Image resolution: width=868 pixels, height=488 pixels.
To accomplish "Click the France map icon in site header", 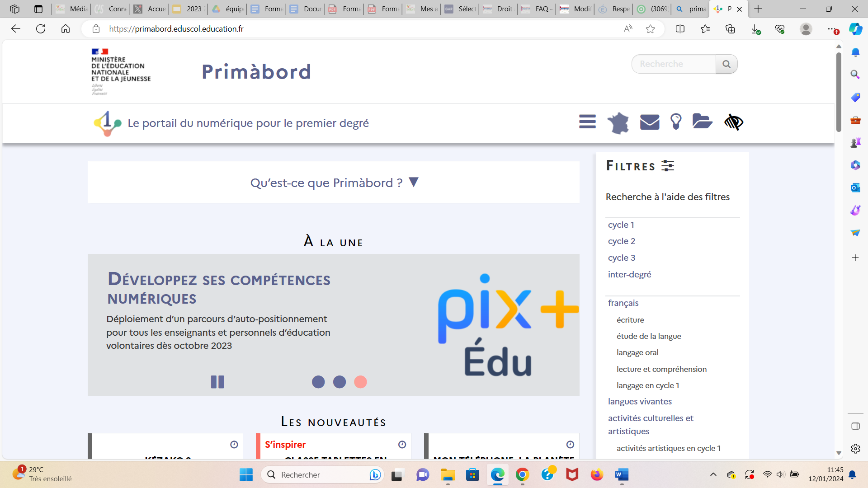I will [x=618, y=122].
